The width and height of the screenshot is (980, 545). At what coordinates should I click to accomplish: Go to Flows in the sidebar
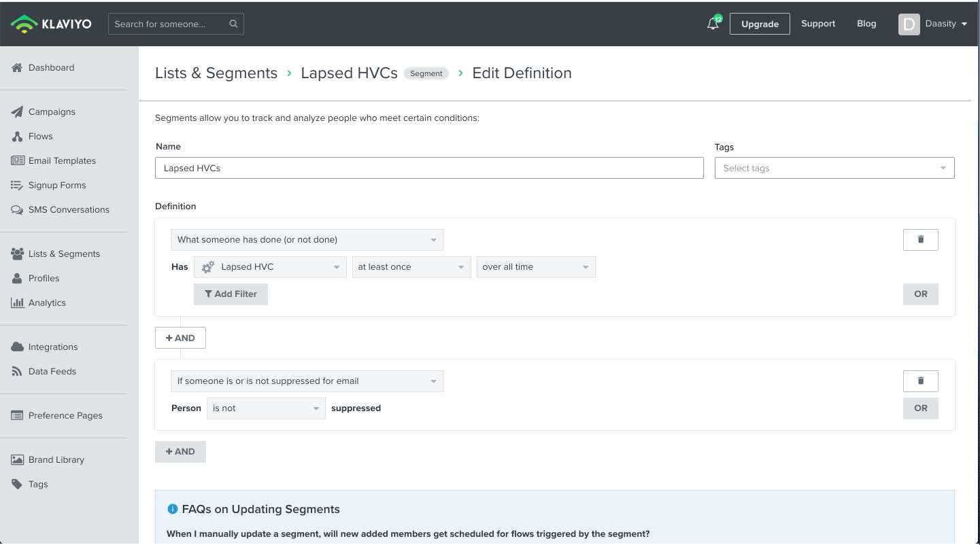tap(40, 137)
